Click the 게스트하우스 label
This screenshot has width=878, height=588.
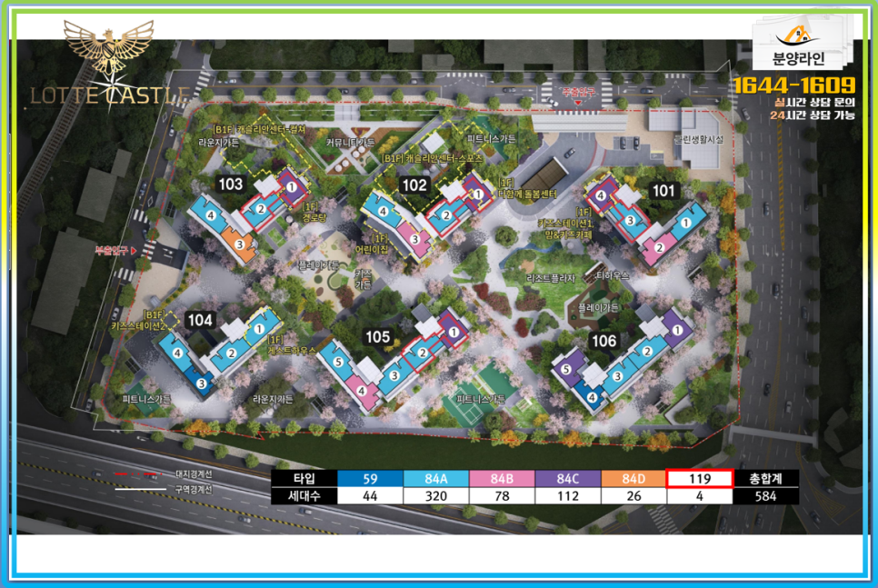pos(292,351)
